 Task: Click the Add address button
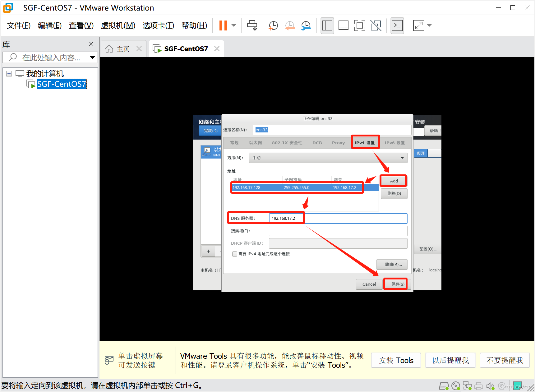coord(394,181)
